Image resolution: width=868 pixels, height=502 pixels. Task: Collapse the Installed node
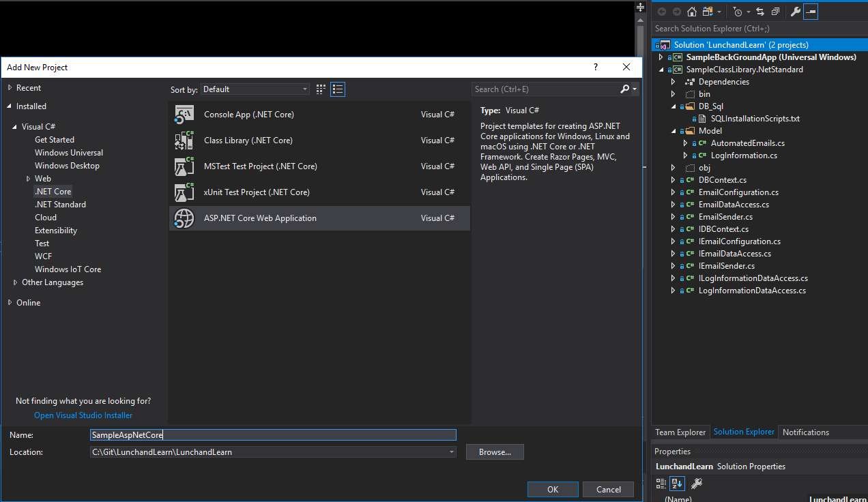[10, 106]
